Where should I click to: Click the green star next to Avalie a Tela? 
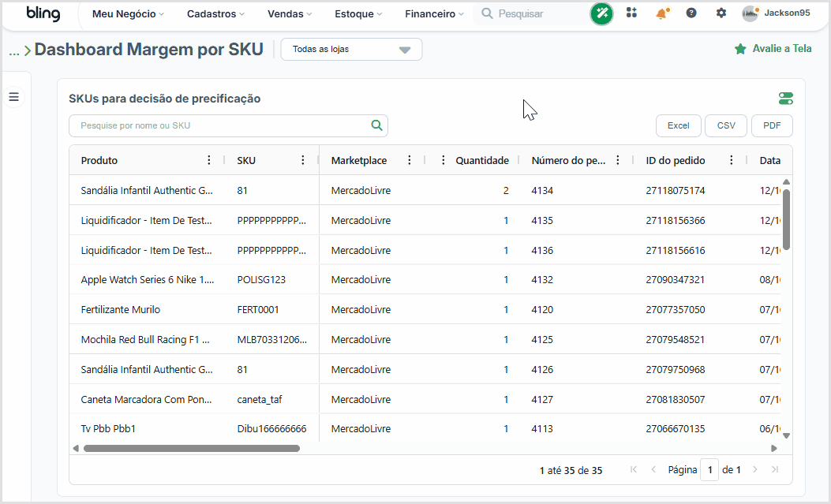(740, 49)
